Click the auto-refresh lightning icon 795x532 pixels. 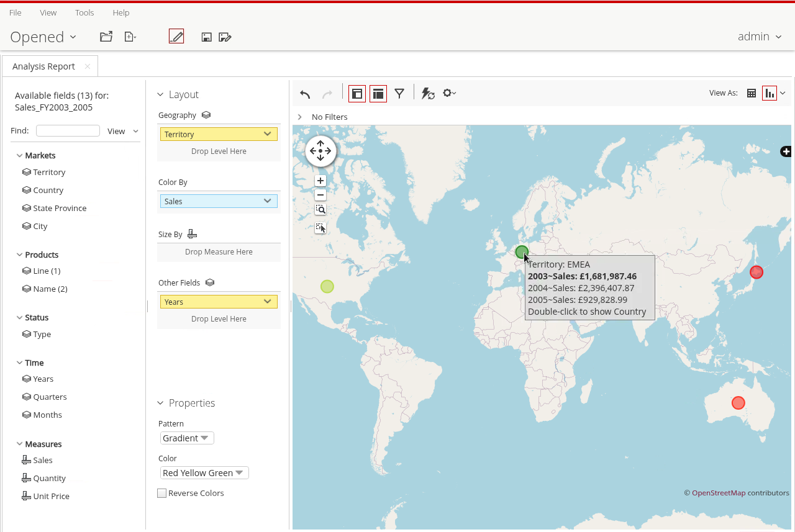[427, 94]
